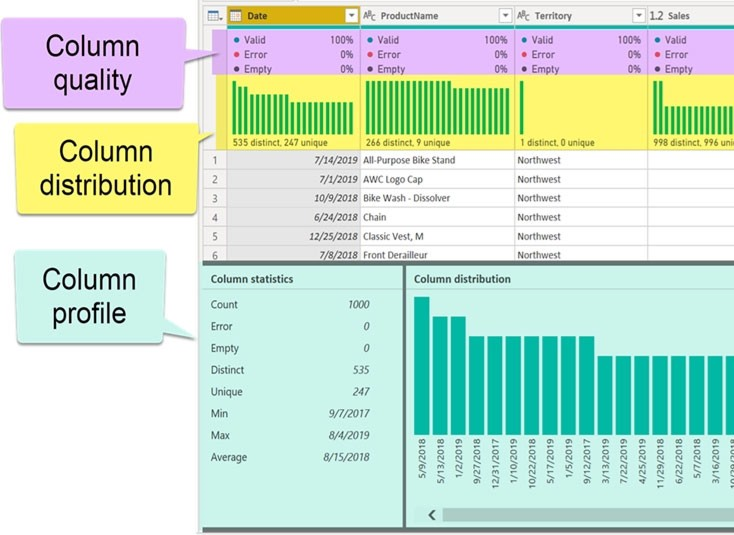The width and height of the screenshot is (734, 535).
Task: Click the 12/25/2018 date cell
Action: click(322, 236)
